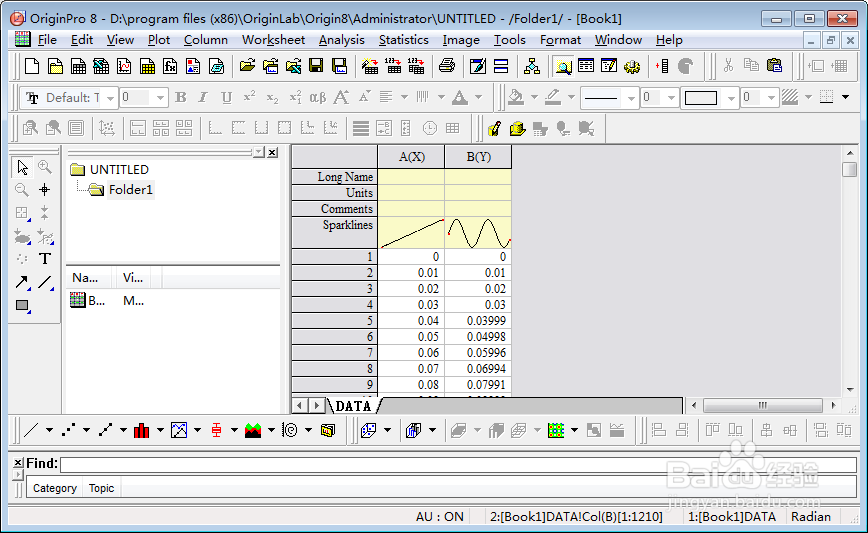Open the fill color dropdown arrow
868x533 pixels.
coord(534,97)
